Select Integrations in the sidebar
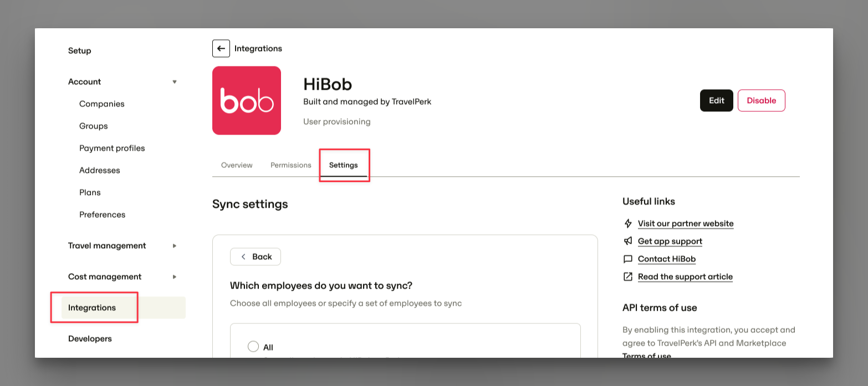 point(124,308)
